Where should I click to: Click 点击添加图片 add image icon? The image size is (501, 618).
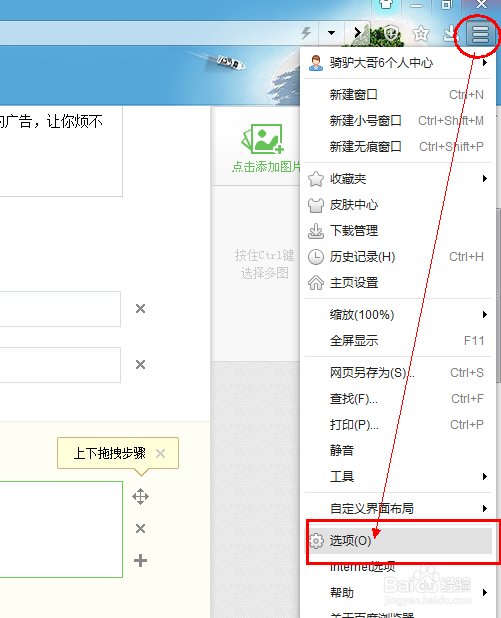263,139
